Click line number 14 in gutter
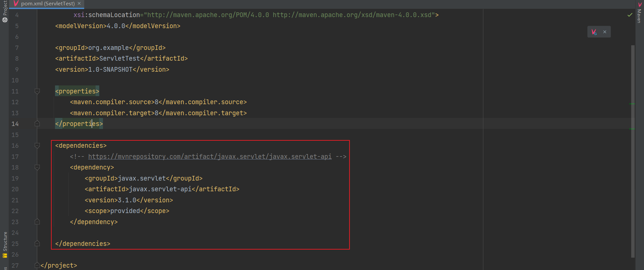The width and height of the screenshot is (644, 270). tap(15, 124)
